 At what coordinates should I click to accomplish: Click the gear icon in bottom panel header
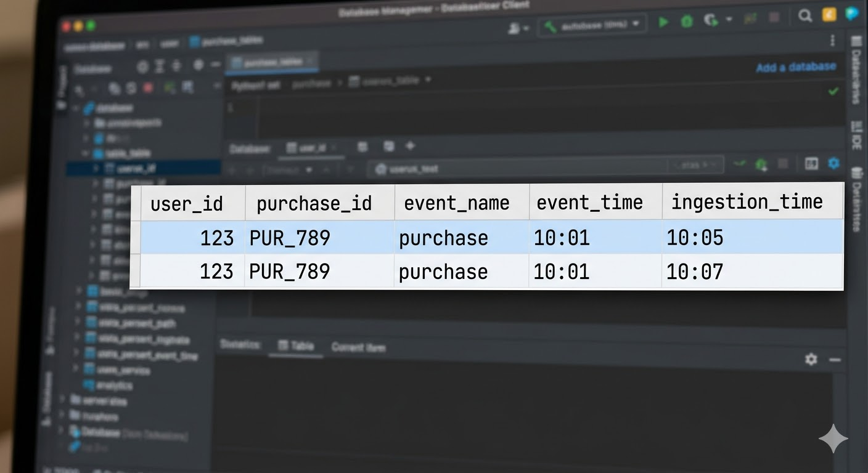[811, 359]
